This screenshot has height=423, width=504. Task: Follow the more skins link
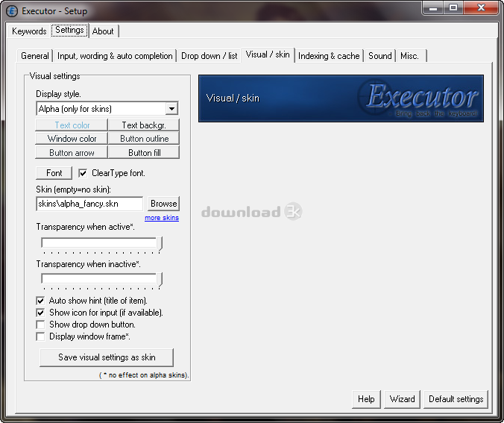(162, 218)
